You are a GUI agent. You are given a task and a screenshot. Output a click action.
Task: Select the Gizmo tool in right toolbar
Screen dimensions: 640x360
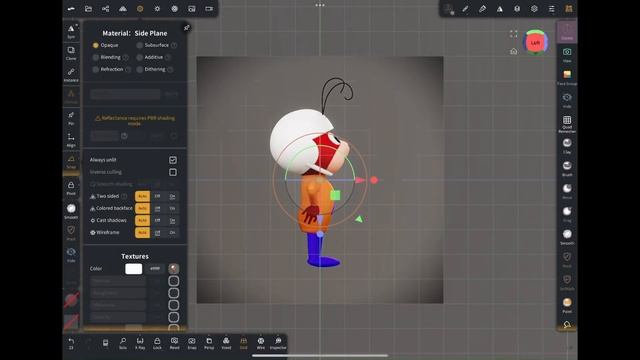567,31
